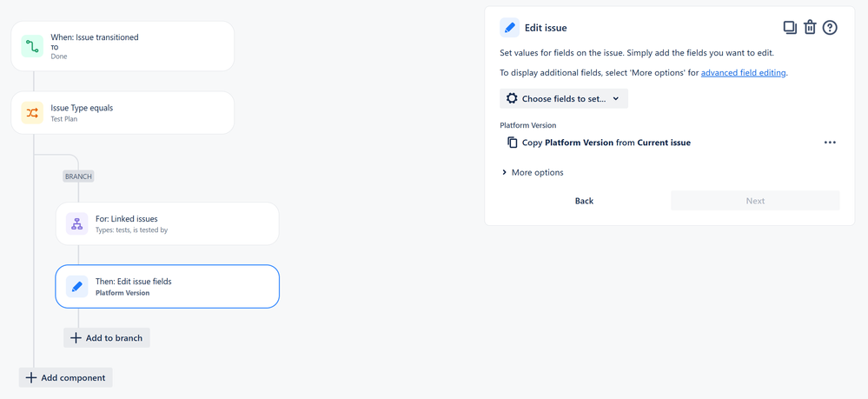Click the BRANCH label tag
This screenshot has width=868, height=399.
[x=78, y=176]
